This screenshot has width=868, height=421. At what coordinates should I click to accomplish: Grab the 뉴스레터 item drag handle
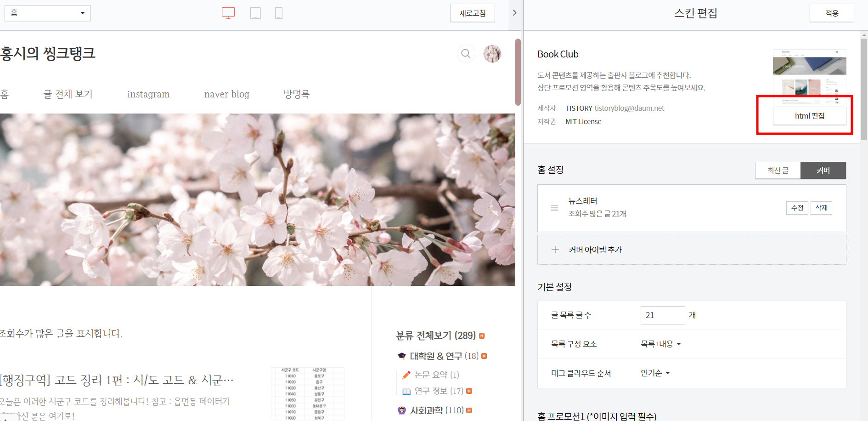tap(554, 208)
